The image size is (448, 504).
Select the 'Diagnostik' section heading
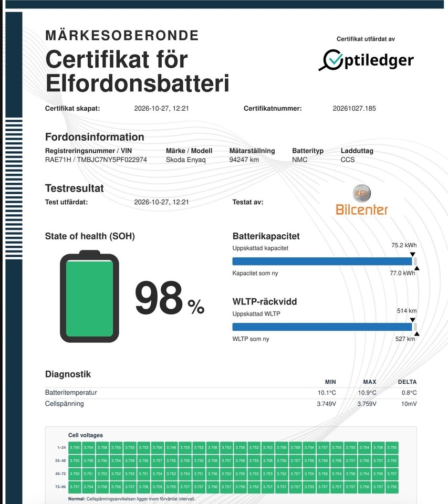click(68, 374)
